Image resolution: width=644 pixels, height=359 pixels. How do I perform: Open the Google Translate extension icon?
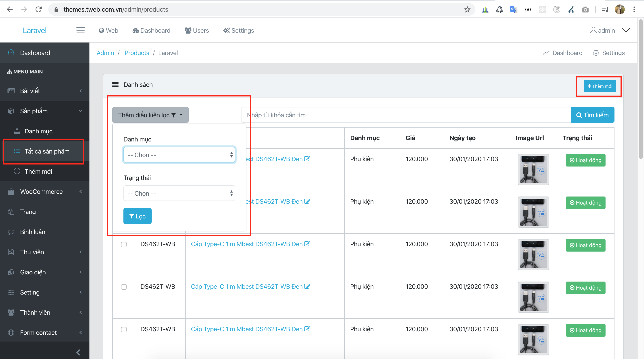click(x=513, y=9)
